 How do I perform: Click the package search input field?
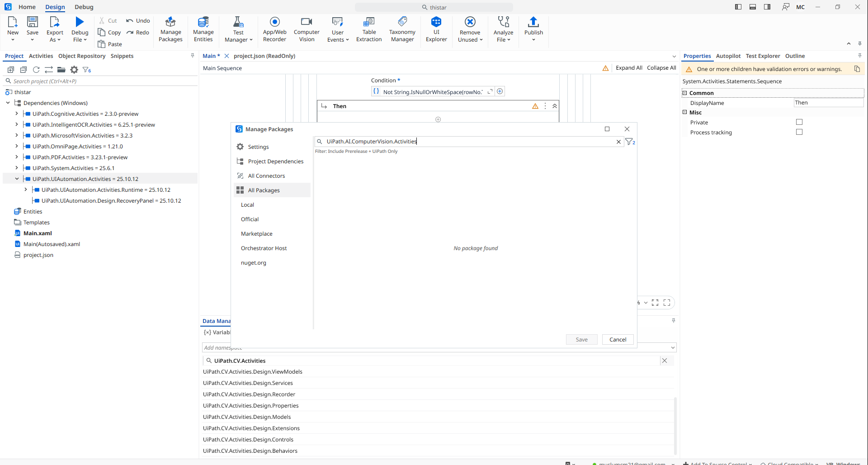(x=468, y=142)
